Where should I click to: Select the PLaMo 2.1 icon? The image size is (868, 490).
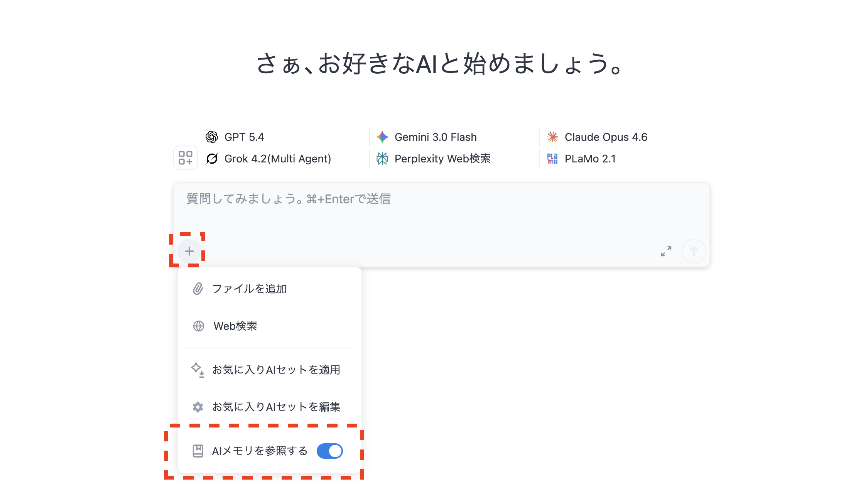click(x=552, y=158)
